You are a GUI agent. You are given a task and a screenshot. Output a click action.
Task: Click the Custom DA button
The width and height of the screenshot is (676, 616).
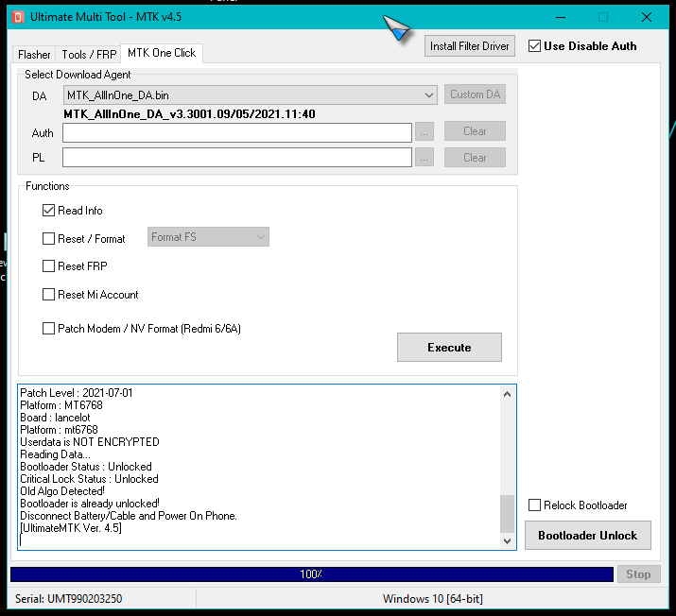tap(476, 94)
